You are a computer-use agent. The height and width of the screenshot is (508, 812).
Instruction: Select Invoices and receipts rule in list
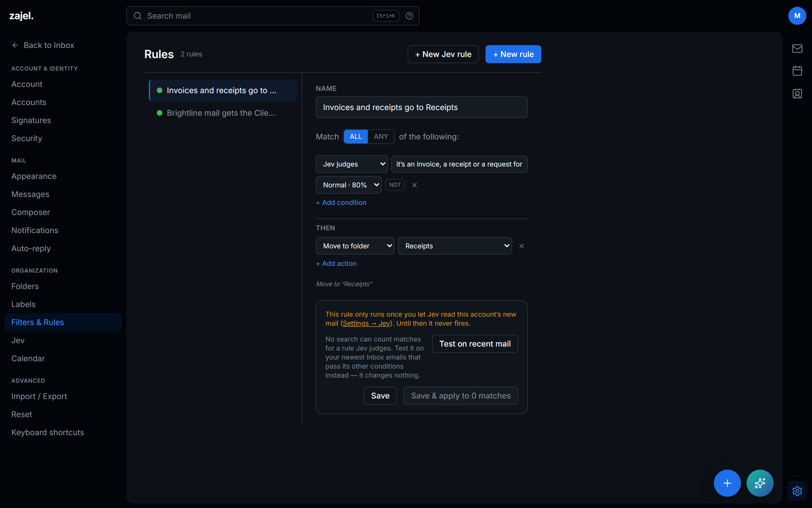click(x=223, y=90)
